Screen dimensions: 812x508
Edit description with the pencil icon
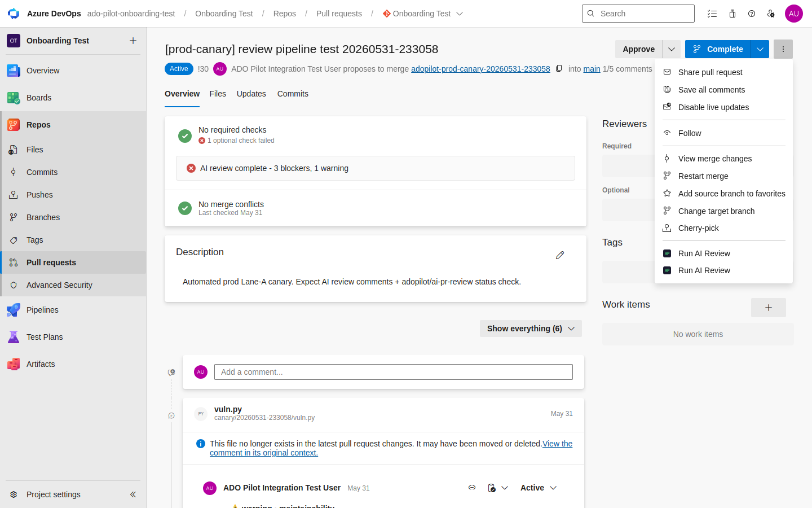[x=560, y=255]
